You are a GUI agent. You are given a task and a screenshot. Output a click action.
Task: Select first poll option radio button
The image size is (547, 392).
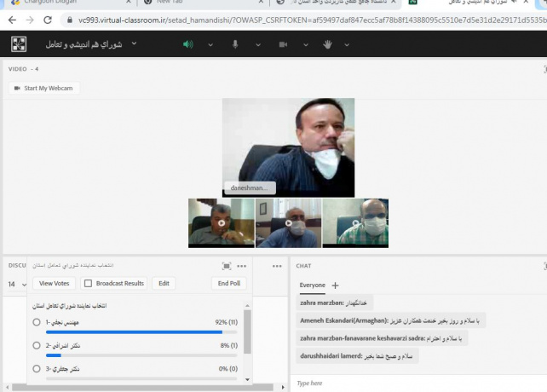(36, 322)
